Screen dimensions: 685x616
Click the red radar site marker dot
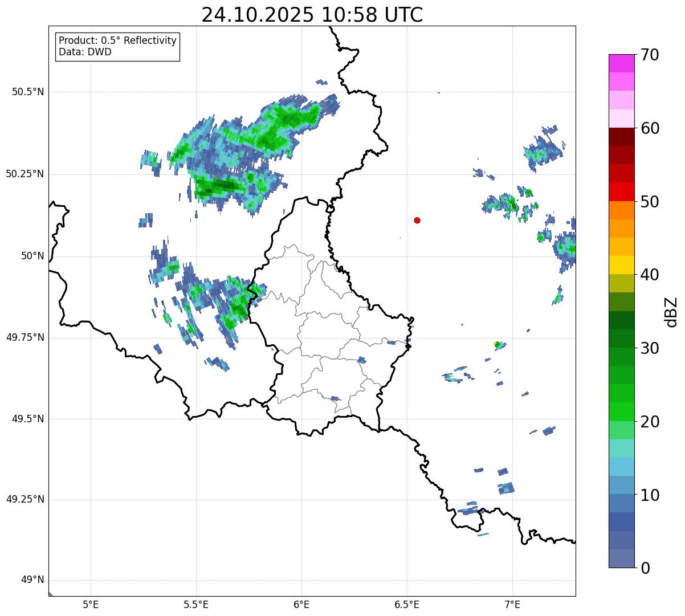[417, 220]
